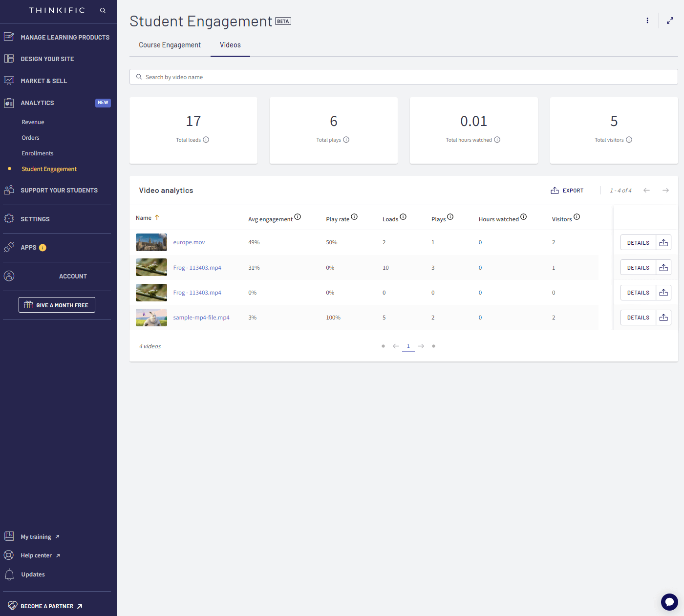This screenshot has width=684, height=616.
Task: Open Details for Frog video with 31% engagement
Action: point(638,268)
